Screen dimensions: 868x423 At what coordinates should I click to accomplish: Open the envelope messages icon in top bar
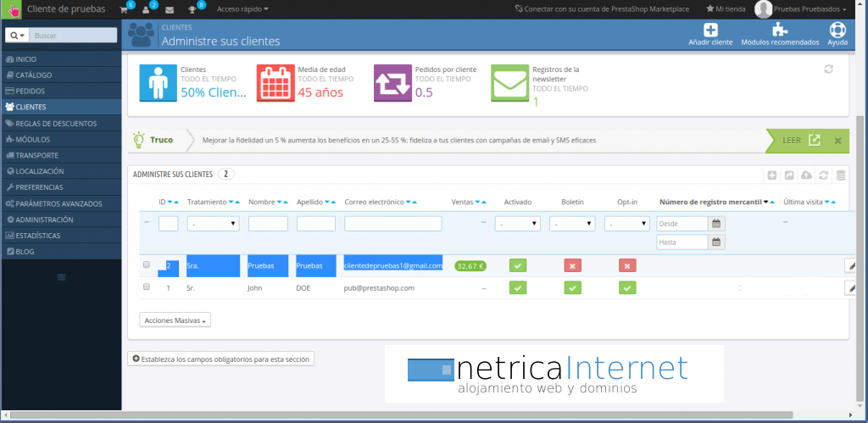[170, 9]
